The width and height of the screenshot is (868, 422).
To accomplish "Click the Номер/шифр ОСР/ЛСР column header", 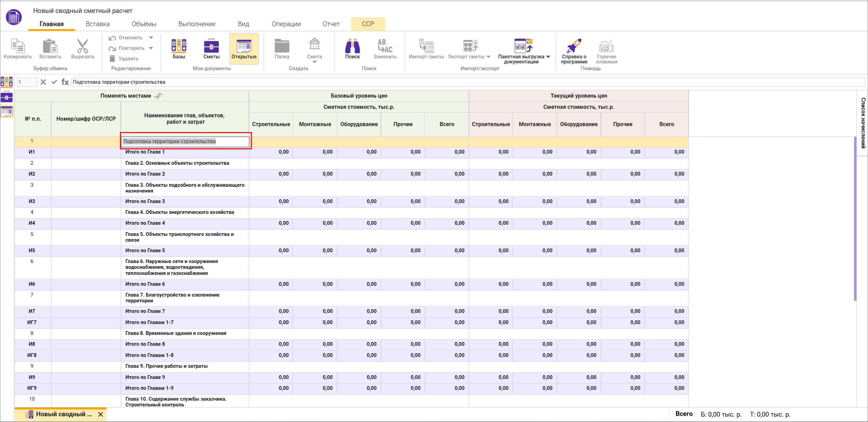I will pos(86,119).
